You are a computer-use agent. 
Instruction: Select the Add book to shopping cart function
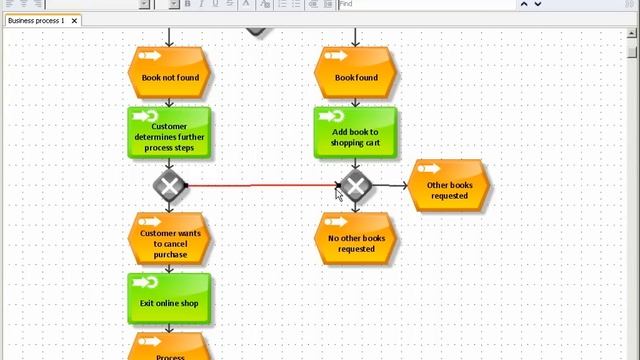tap(356, 133)
